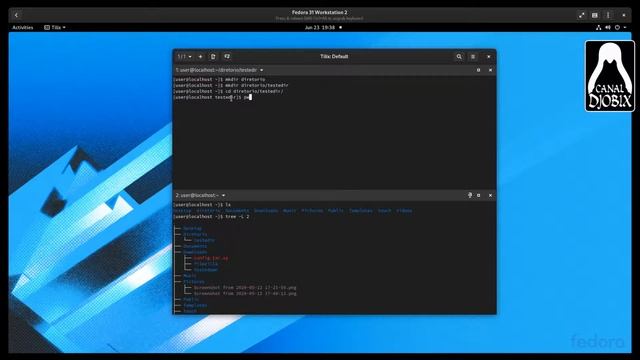Open the keyboard icon in the VM header

pyautogui.click(x=595, y=15)
